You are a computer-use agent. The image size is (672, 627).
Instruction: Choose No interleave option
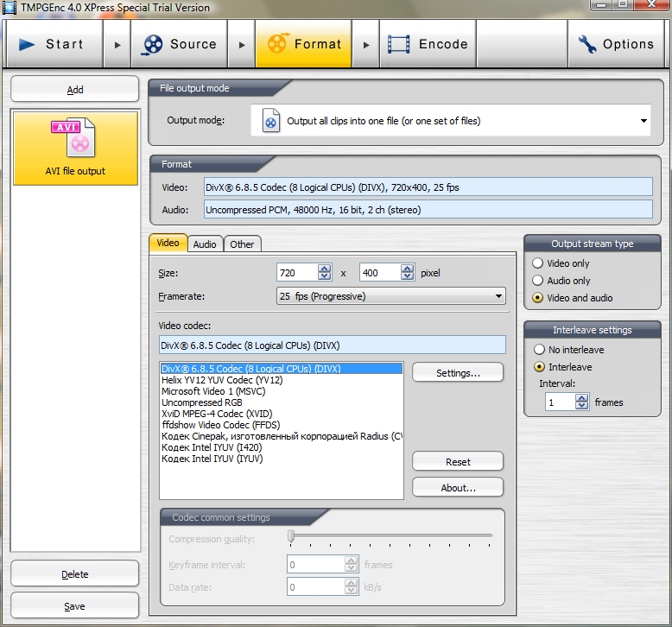click(x=539, y=349)
